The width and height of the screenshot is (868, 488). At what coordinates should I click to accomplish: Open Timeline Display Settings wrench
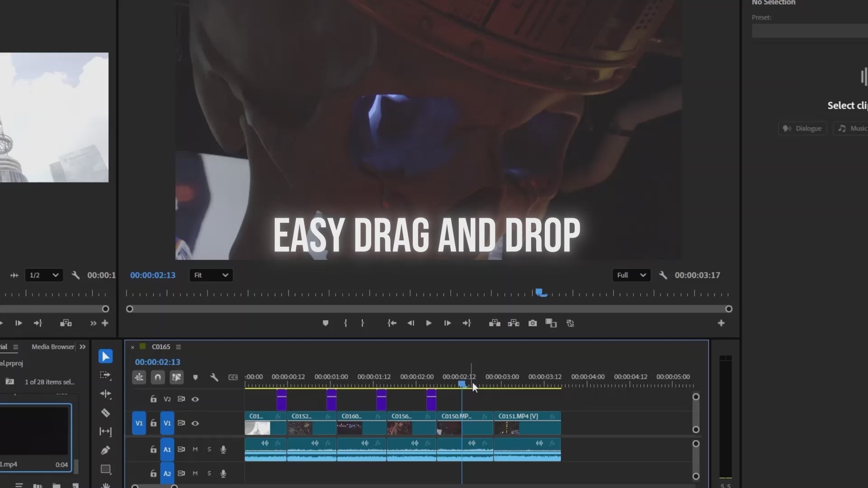point(214,377)
